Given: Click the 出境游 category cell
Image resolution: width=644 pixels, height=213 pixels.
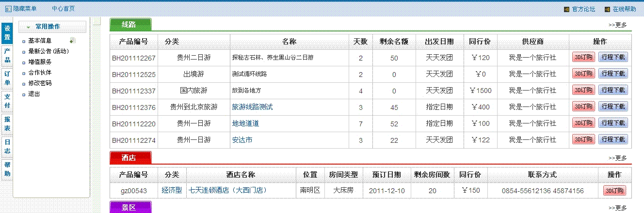Looking at the screenshot, I should 193,74.
